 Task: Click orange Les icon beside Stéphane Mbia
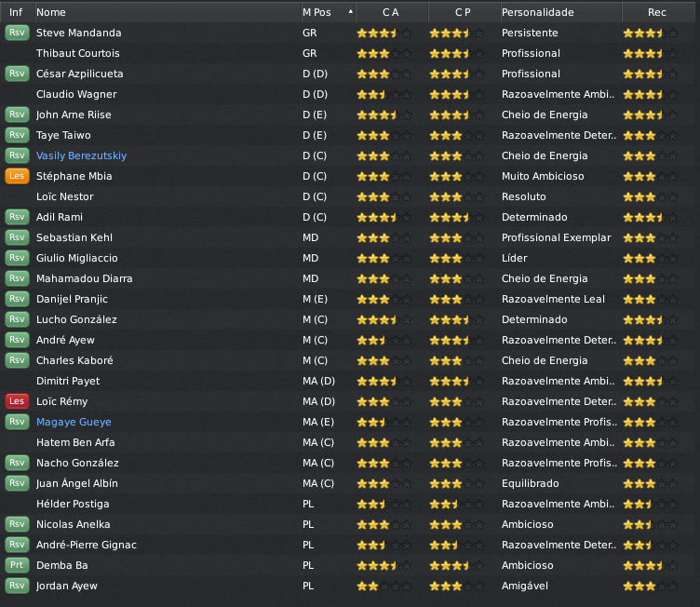[17, 176]
